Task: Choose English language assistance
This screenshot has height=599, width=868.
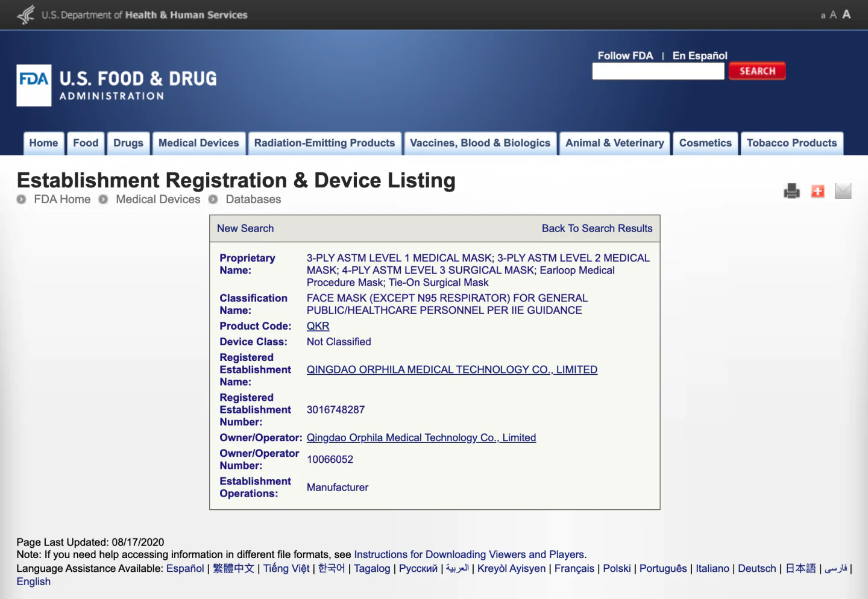Action: pos(34,582)
